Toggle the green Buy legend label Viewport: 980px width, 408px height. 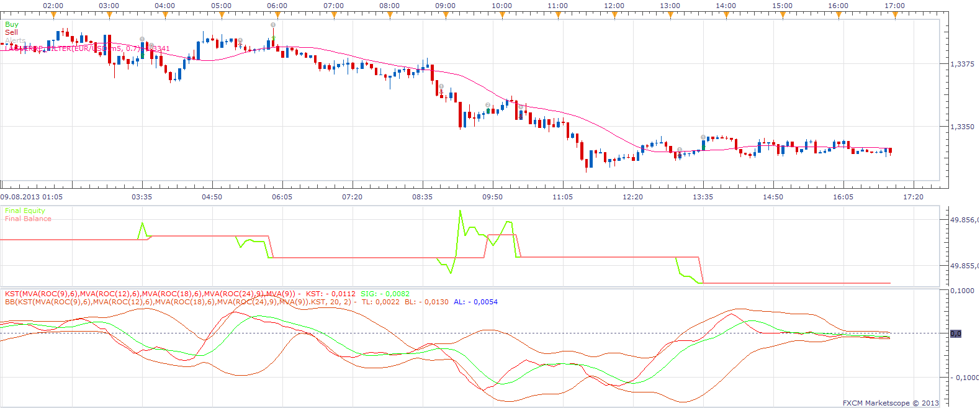tap(12, 25)
